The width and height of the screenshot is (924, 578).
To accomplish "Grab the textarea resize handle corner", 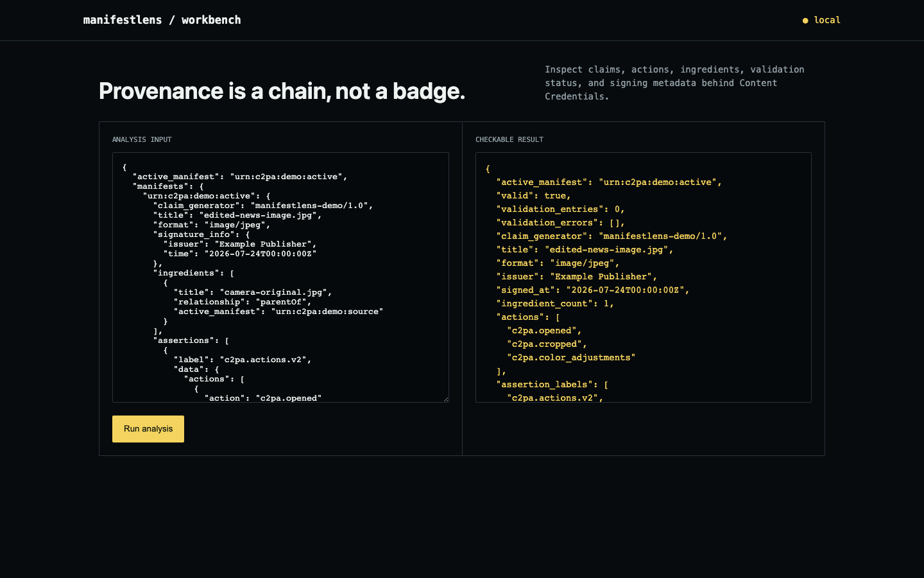I will tap(446, 399).
